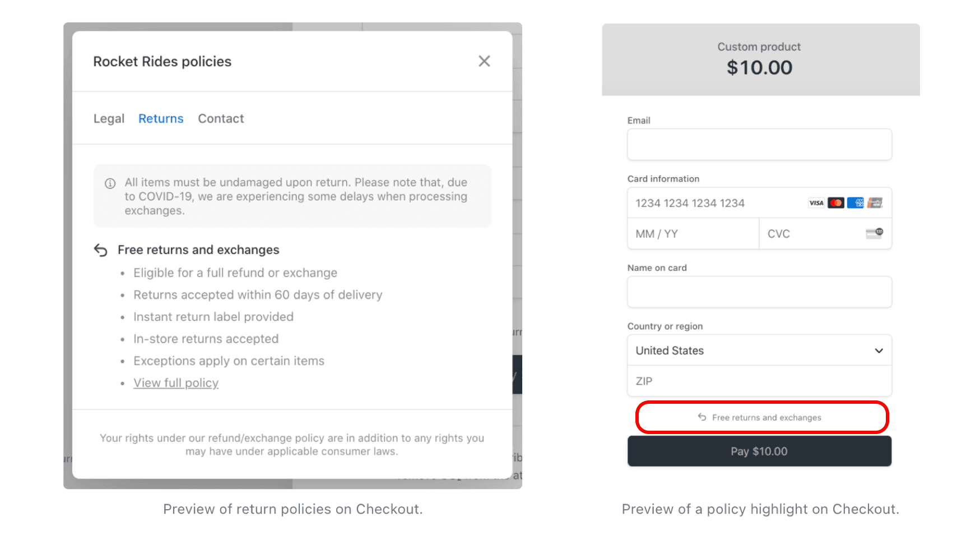Expand the Country or region dropdown
The height and width of the screenshot is (535, 980).
tap(879, 350)
